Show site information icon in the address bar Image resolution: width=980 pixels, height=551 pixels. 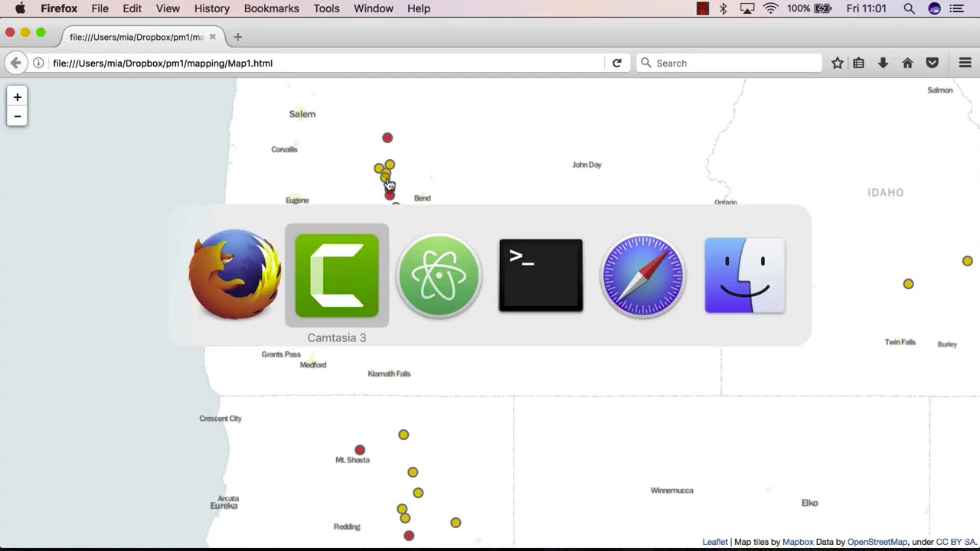coord(38,63)
